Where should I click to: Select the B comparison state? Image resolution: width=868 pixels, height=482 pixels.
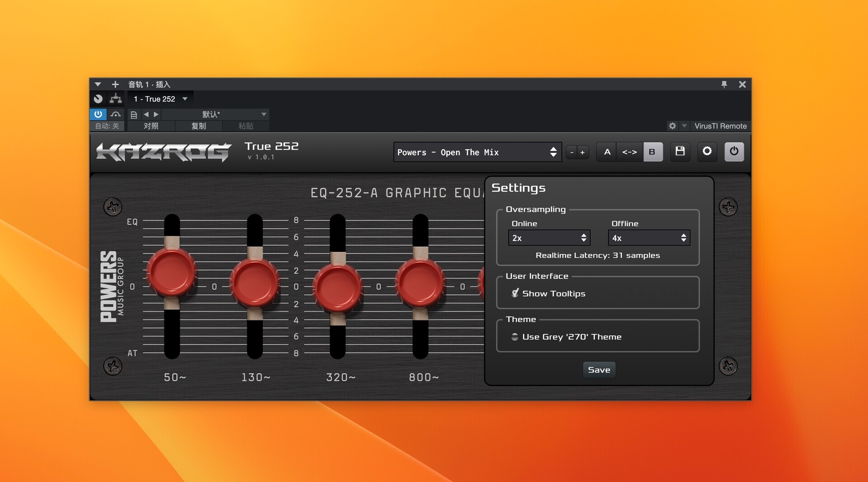652,152
